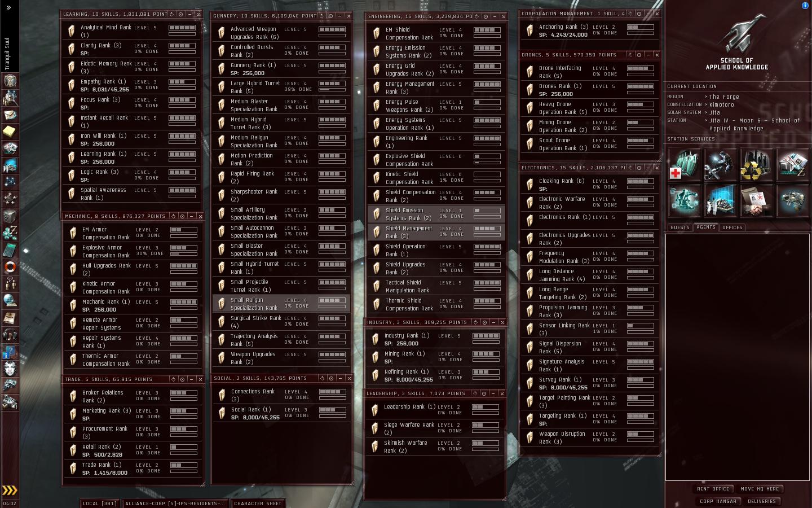
Task: Collapse the Engineering skills window with its minus button
Action: 495,16
